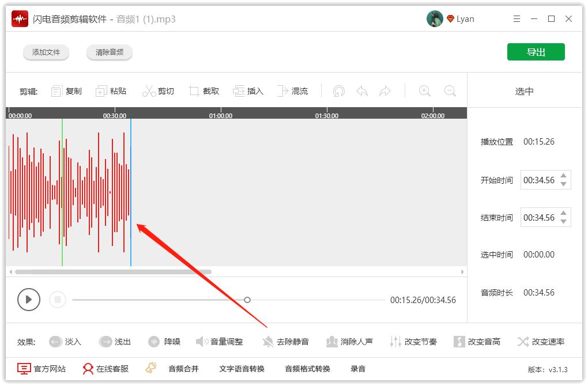Select the 剪切 cut tool
Viewport: 588px width, 386px height.
159,90
